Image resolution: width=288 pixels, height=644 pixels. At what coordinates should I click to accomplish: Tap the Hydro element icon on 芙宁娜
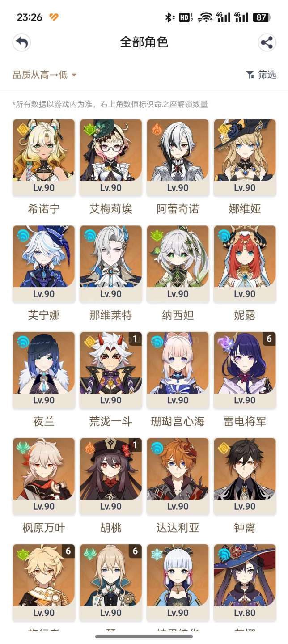click(x=22, y=235)
